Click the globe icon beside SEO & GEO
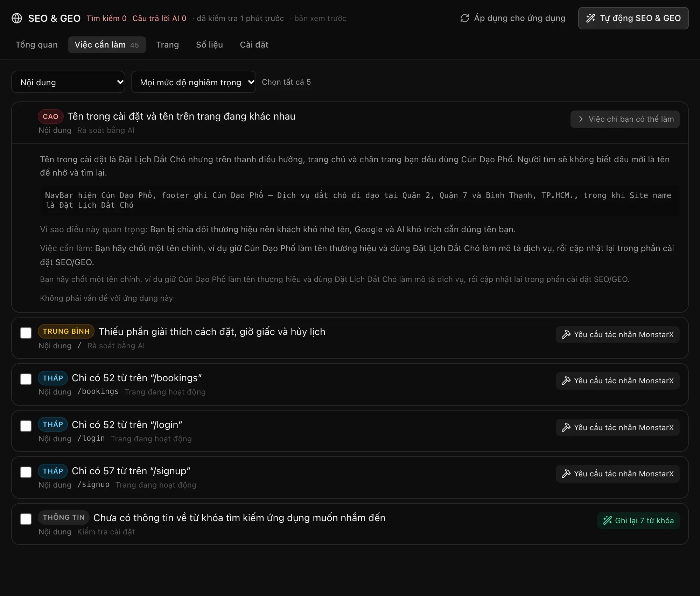The height and width of the screenshot is (596, 700). tap(17, 18)
